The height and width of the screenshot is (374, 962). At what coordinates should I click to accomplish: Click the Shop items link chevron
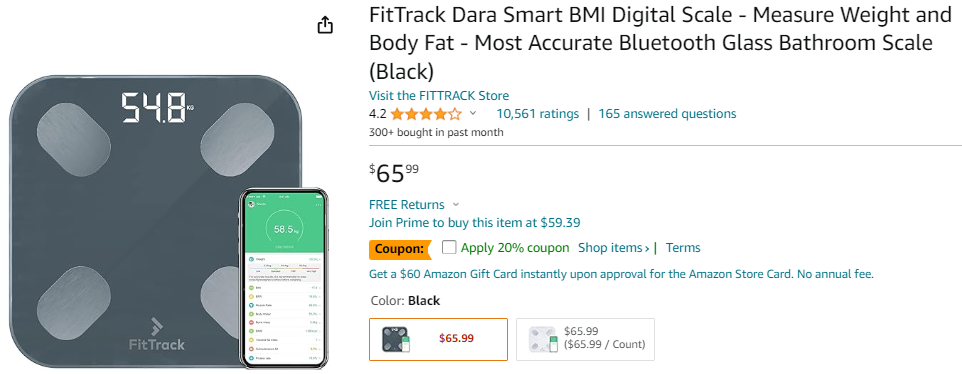647,248
